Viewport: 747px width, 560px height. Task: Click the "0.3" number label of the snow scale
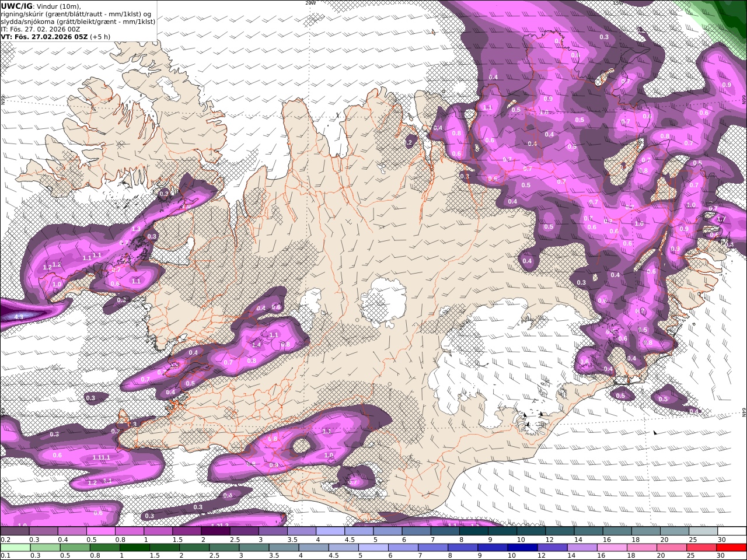point(34,540)
